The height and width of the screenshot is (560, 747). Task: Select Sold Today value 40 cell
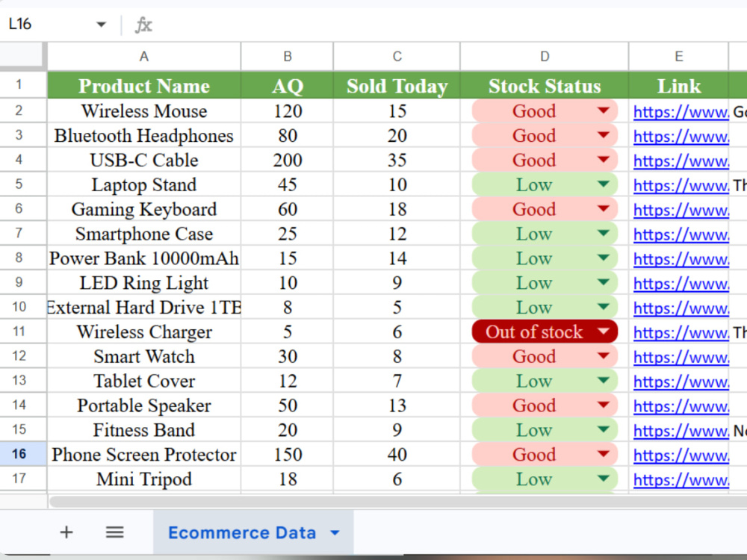click(397, 454)
